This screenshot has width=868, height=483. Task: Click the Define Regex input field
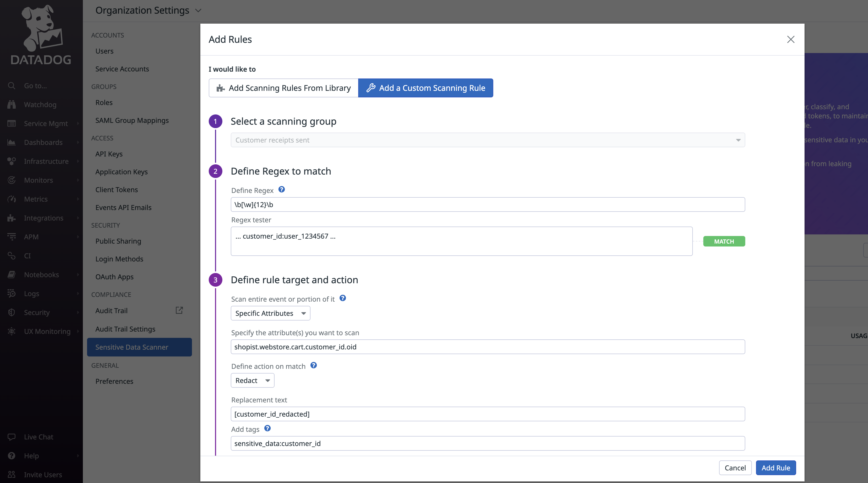487,204
